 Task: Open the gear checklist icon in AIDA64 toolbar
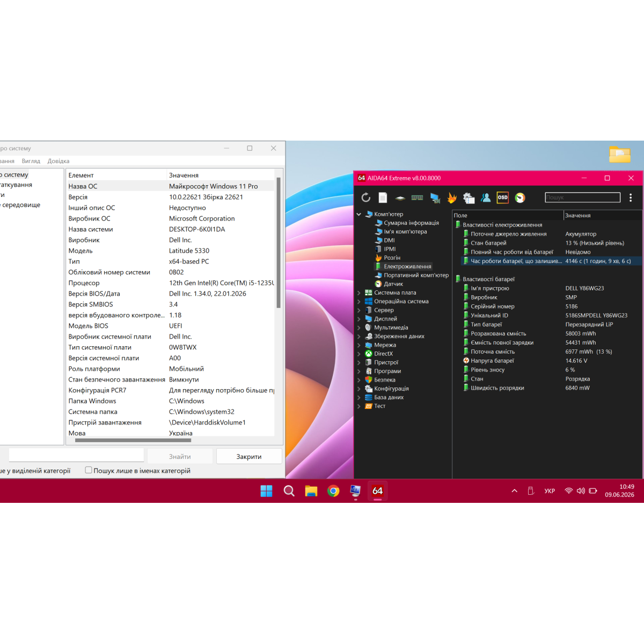(x=469, y=198)
